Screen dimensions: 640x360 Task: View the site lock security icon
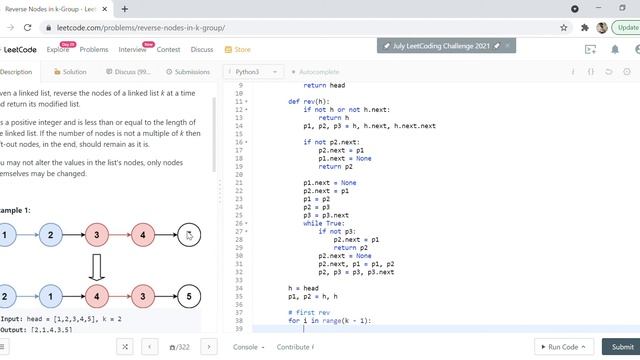[49, 28]
